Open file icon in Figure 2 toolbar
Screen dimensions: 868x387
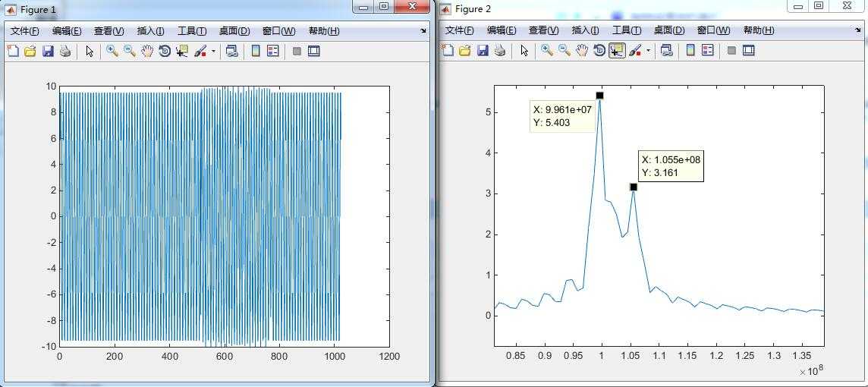click(465, 51)
